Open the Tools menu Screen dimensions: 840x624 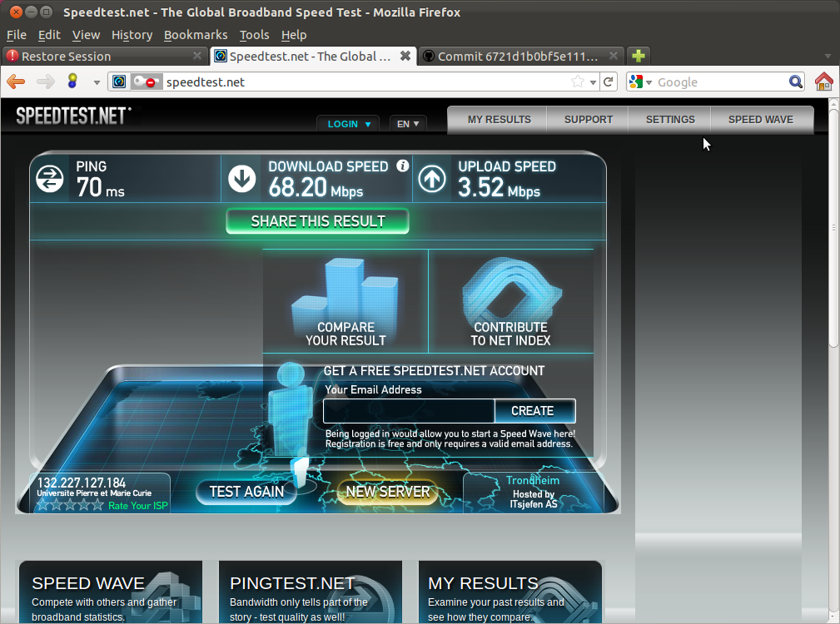tap(254, 35)
